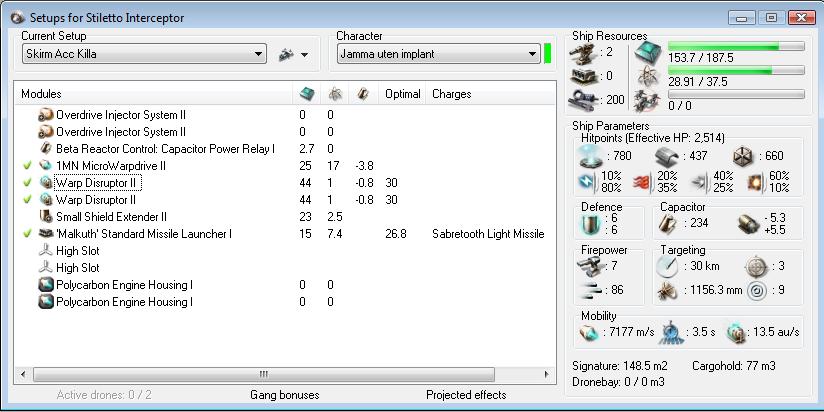Sort by the powergrid column header icon
Viewport: 824px width, 412px height.
pyautogui.click(x=335, y=94)
